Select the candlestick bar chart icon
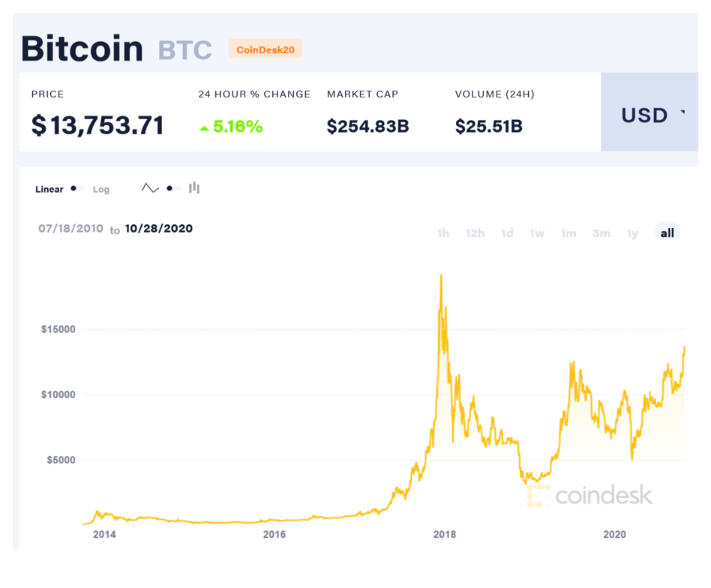The width and height of the screenshot is (711, 588). [194, 187]
